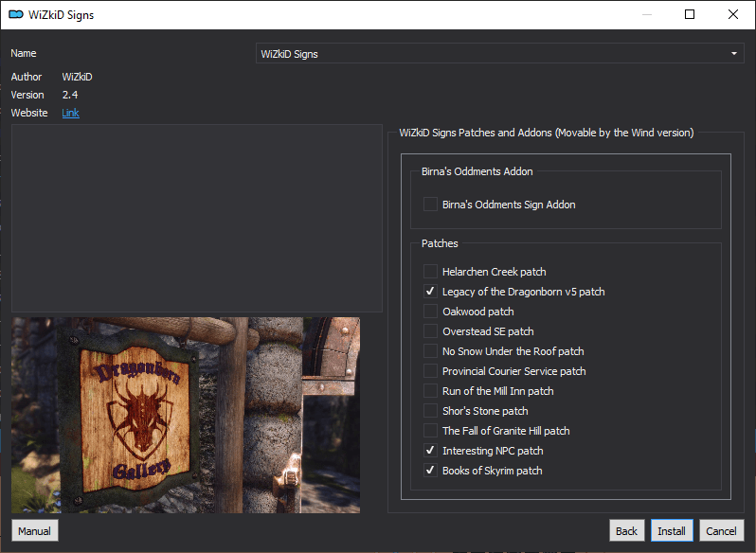Close the WiZkiD Signs window

pyautogui.click(x=733, y=14)
